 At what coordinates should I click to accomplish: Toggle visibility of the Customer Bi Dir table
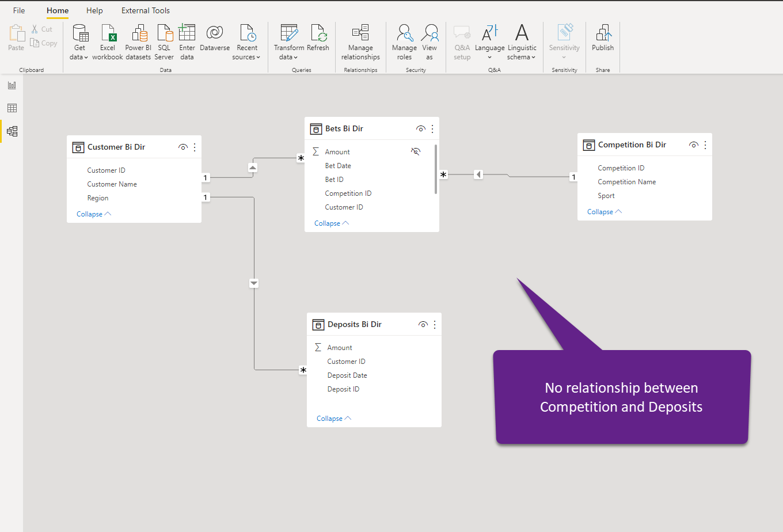[x=183, y=147]
